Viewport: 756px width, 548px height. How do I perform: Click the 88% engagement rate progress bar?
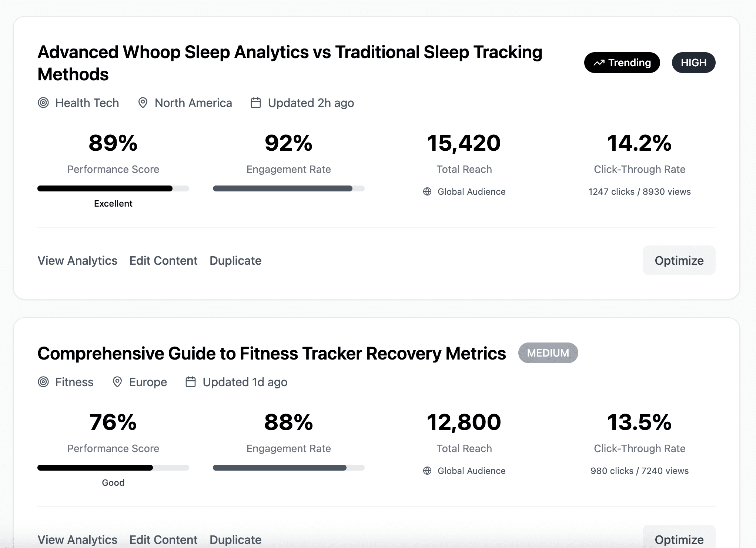[288, 468]
